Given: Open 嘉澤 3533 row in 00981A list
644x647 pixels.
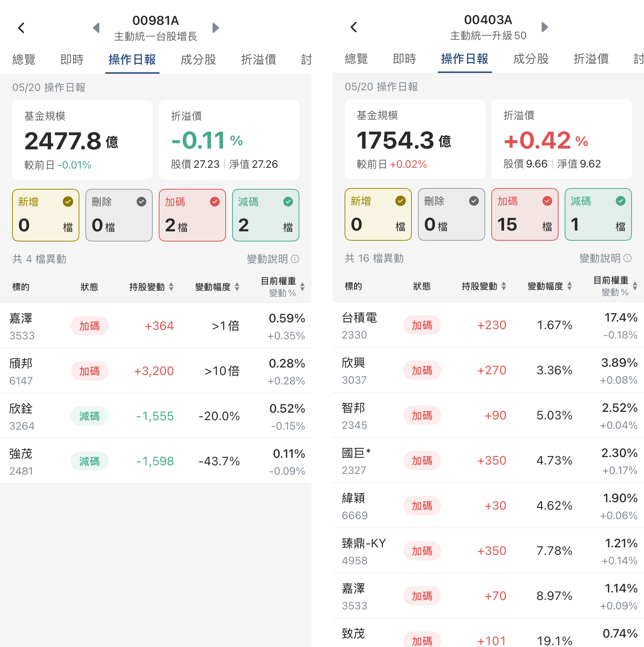Looking at the screenshot, I should [x=156, y=326].
